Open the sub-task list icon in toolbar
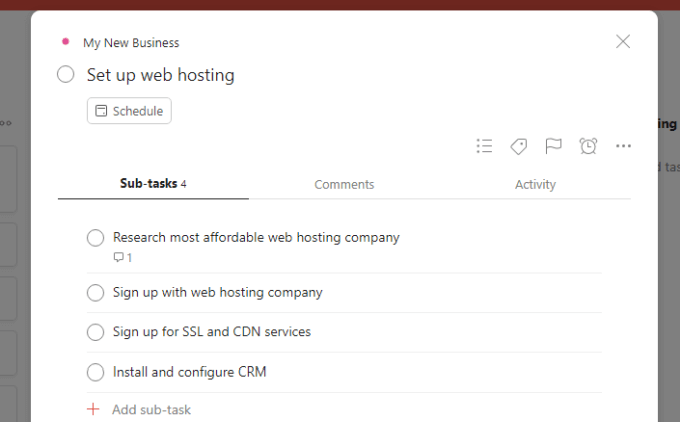The height and width of the screenshot is (422, 680). pos(484,146)
